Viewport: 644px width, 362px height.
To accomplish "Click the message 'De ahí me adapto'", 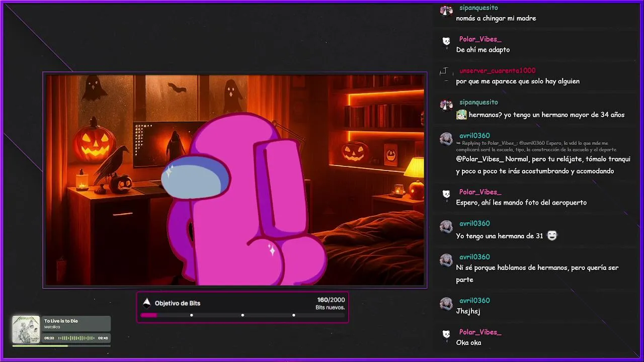I will tap(483, 50).
